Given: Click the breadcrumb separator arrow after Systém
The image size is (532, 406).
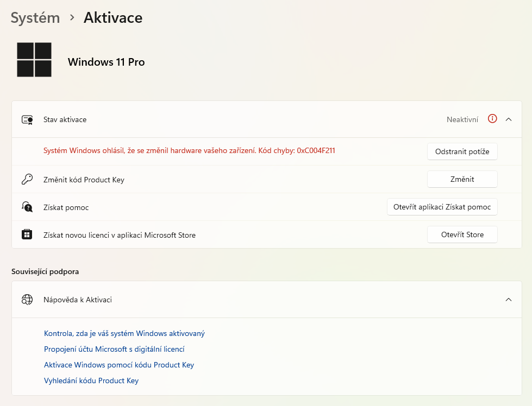Looking at the screenshot, I should click(72, 17).
